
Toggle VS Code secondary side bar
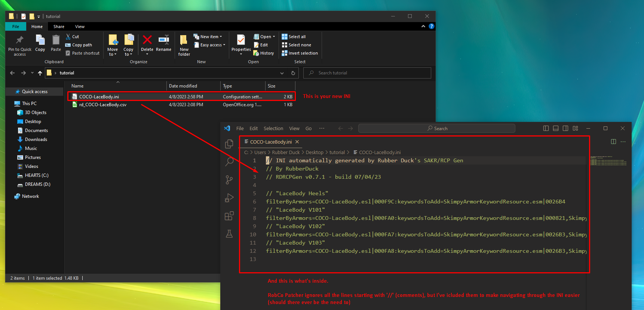pyautogui.click(x=565, y=128)
